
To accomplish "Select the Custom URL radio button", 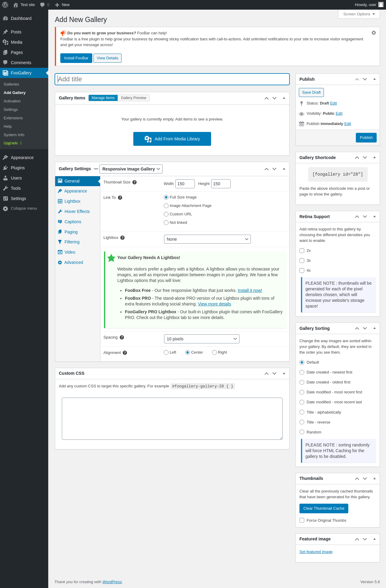I will pyautogui.click(x=166, y=214).
